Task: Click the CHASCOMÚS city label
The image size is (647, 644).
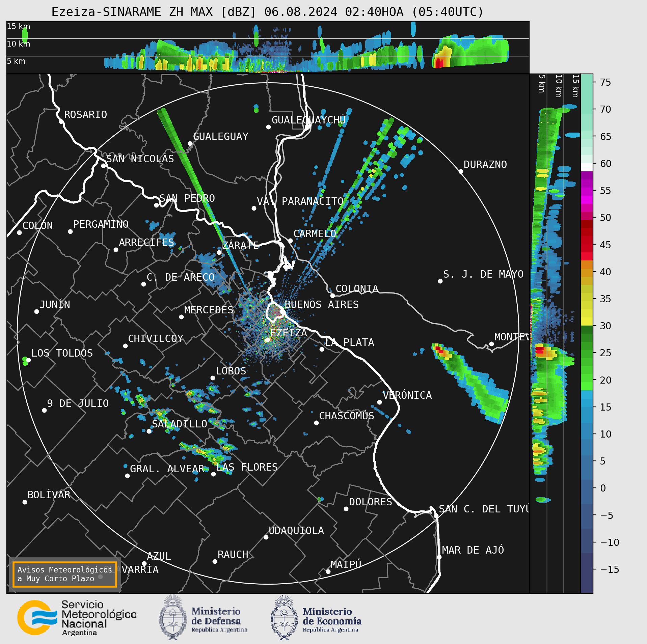Action: (347, 416)
